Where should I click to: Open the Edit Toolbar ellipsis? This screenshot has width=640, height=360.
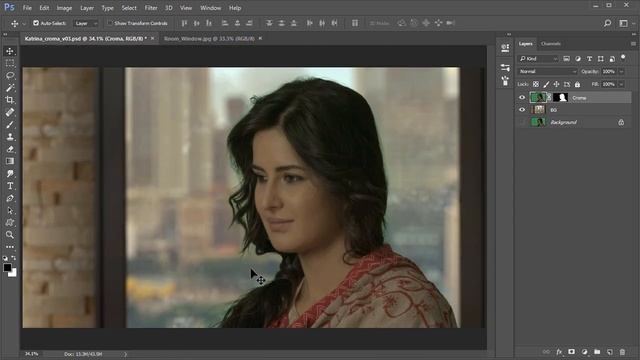(10, 247)
